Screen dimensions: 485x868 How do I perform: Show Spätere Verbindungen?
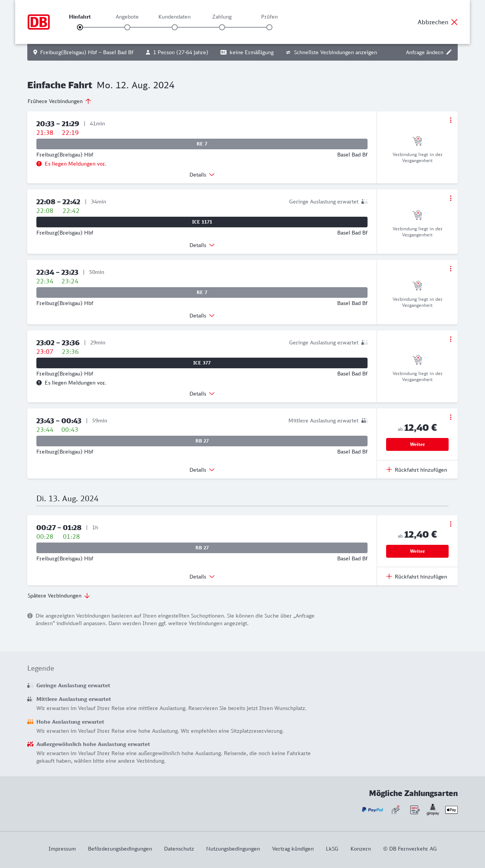[x=58, y=596]
